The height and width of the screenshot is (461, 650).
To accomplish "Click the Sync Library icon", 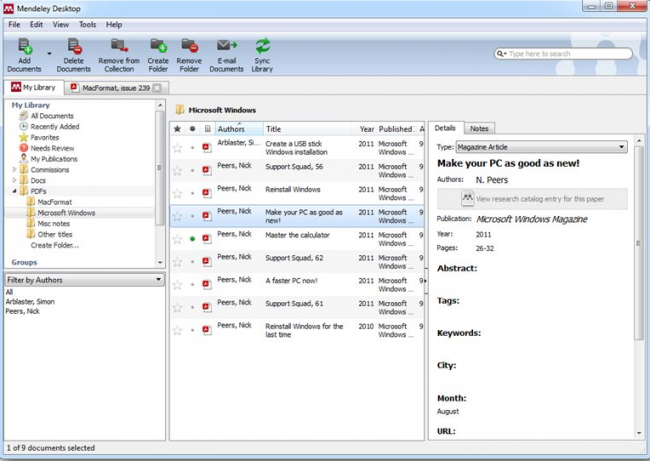I will pos(262,55).
